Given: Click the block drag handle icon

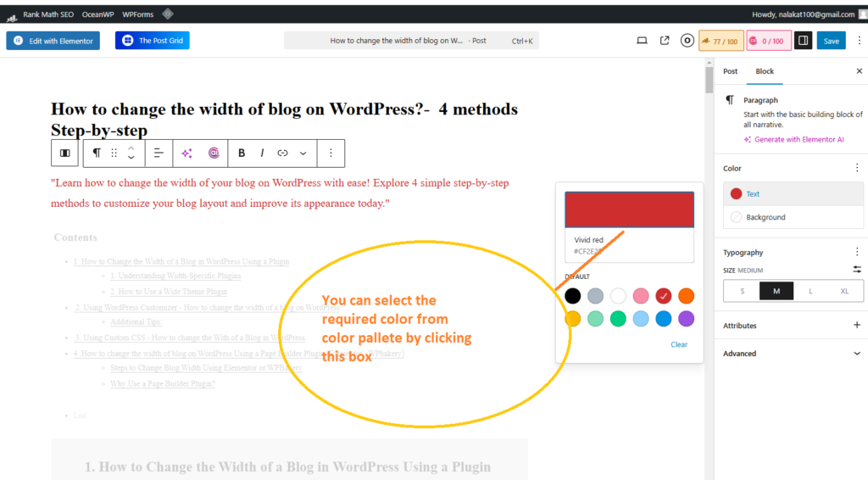Looking at the screenshot, I should tap(114, 153).
